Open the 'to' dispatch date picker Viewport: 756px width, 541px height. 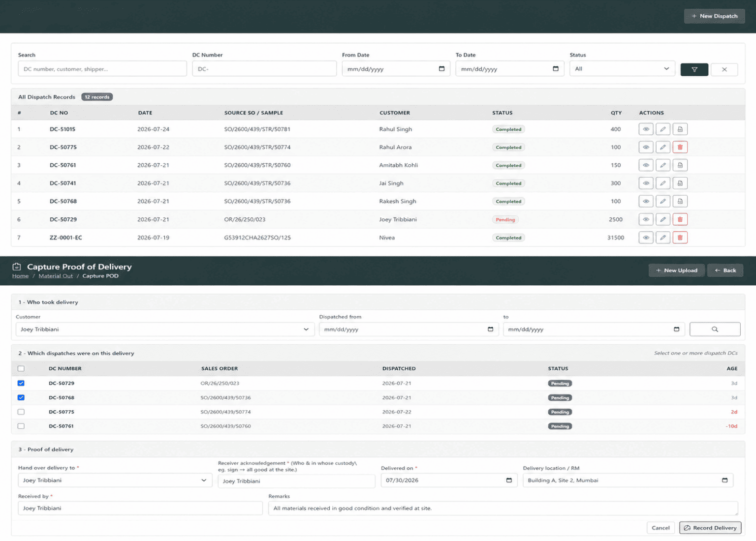coord(676,329)
